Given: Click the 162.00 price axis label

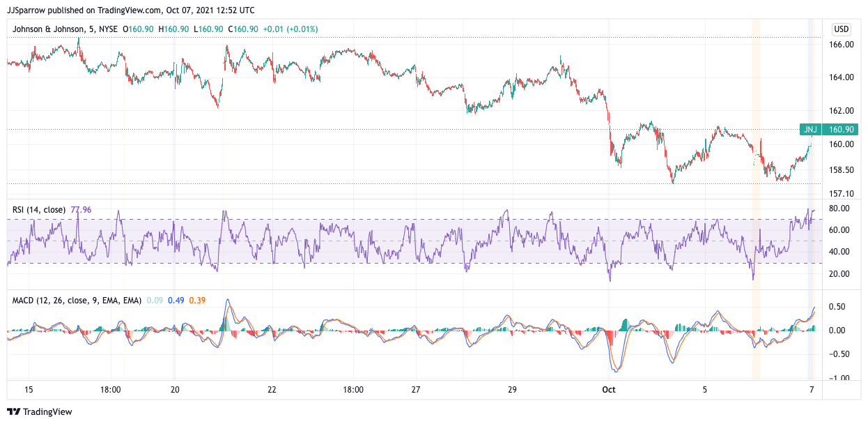Looking at the screenshot, I should tap(841, 110).
